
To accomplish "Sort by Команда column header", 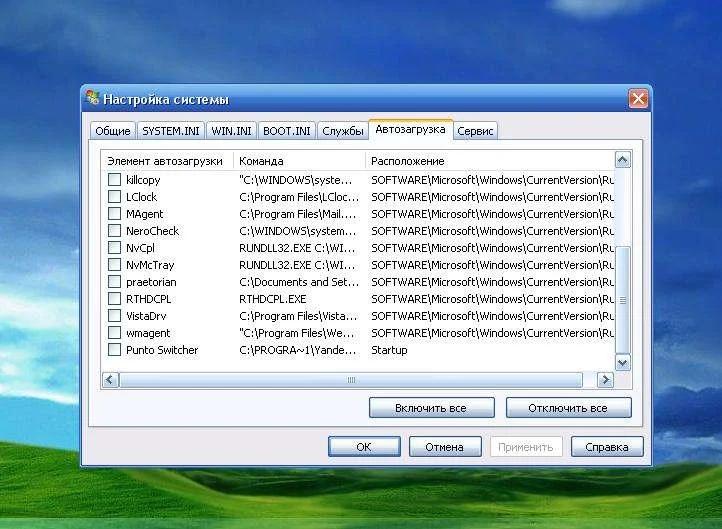I will 300,161.
